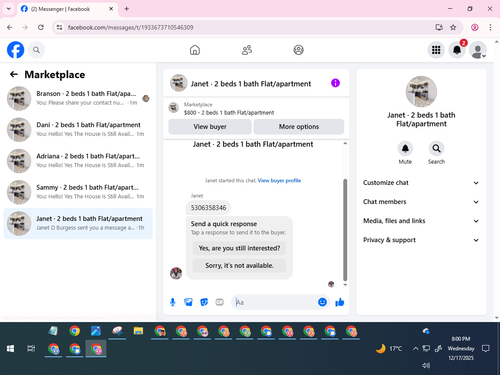Expand the Privacy & support section
The image size is (500, 375).
[x=421, y=240]
